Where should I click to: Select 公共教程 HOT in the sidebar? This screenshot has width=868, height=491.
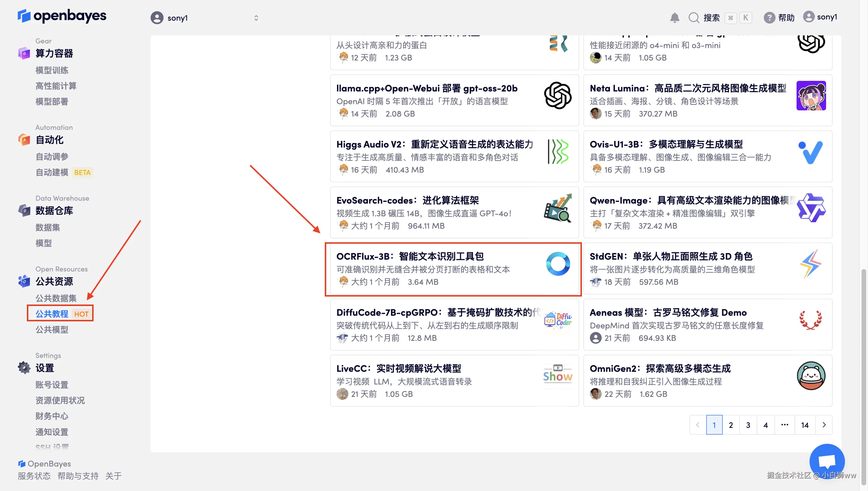point(52,314)
